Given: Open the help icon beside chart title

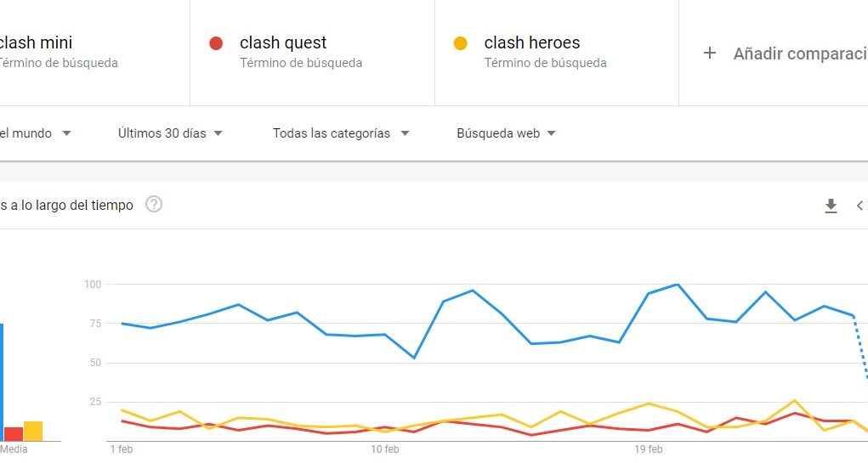Looking at the screenshot, I should click(154, 205).
